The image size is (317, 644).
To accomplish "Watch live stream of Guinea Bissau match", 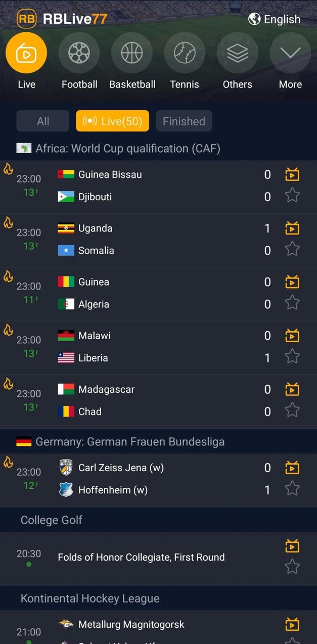I will 292,175.
